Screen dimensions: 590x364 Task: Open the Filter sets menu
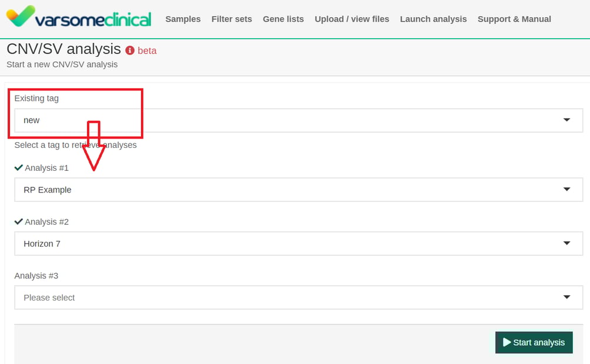232,19
